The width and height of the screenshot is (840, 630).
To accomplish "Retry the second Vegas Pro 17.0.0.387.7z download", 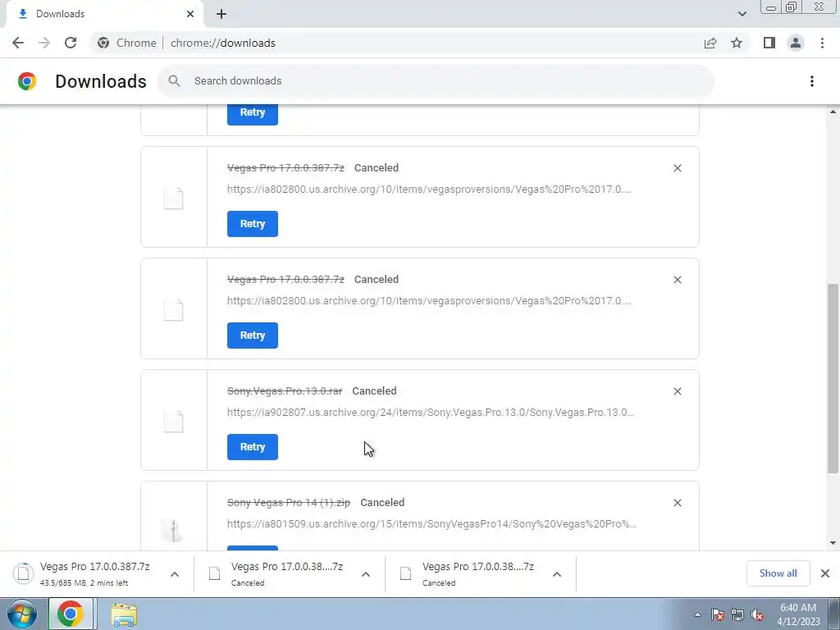I will pos(253,336).
